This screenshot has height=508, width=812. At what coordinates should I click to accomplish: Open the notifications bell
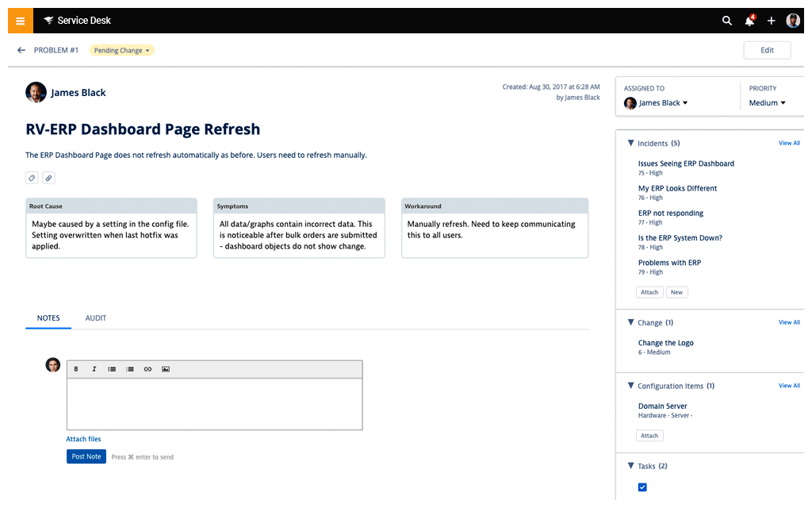(749, 21)
